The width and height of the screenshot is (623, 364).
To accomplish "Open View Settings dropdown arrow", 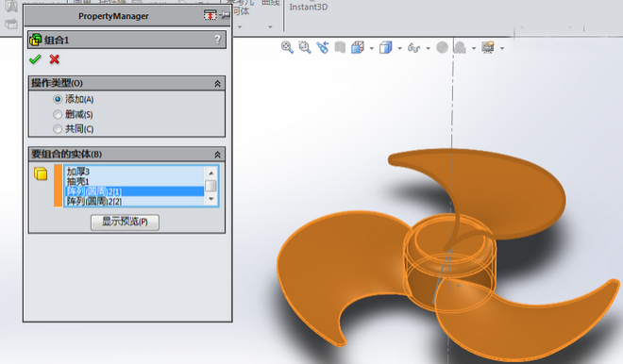I will (x=502, y=48).
